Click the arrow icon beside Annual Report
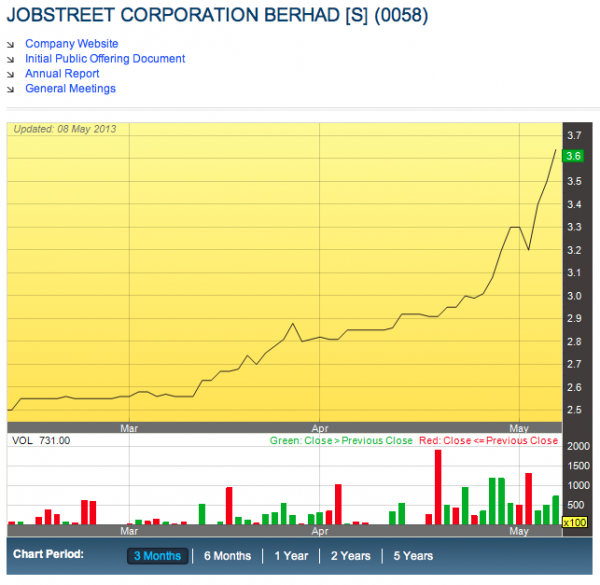This screenshot has height=585, width=600. 11,74
